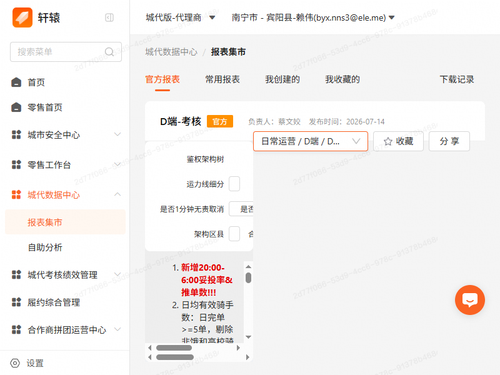Viewport: 500px width, 375px height.
Task: Click the 城市安全中心 grid icon
Action: 16,135
